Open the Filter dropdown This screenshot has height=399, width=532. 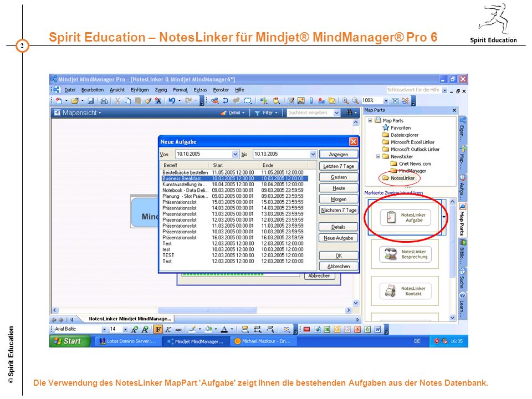[x=267, y=112]
